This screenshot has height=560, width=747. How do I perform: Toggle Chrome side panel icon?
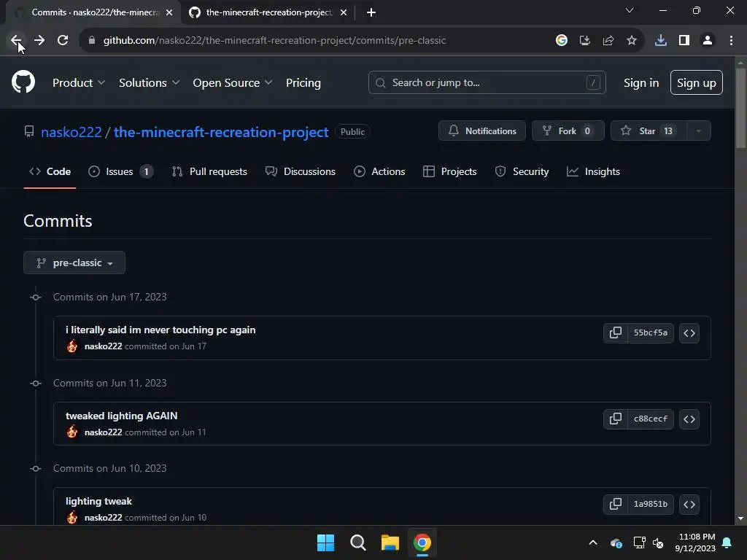(x=684, y=41)
